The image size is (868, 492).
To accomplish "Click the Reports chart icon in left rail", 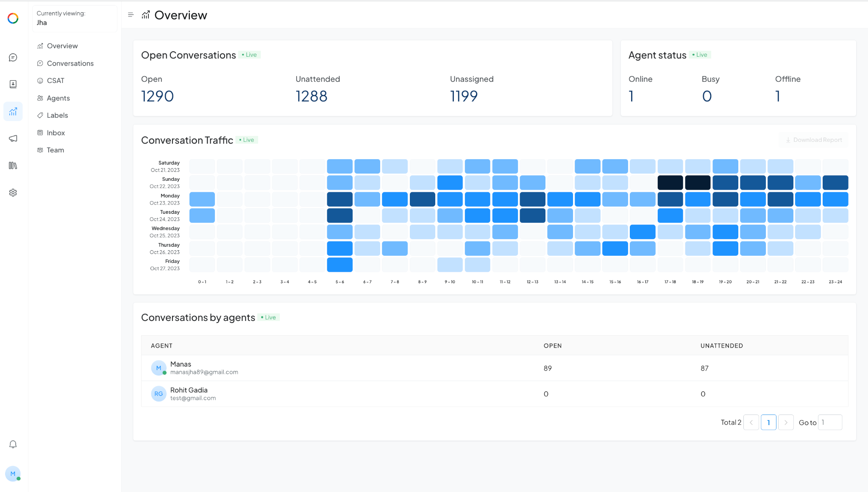I will 13,111.
